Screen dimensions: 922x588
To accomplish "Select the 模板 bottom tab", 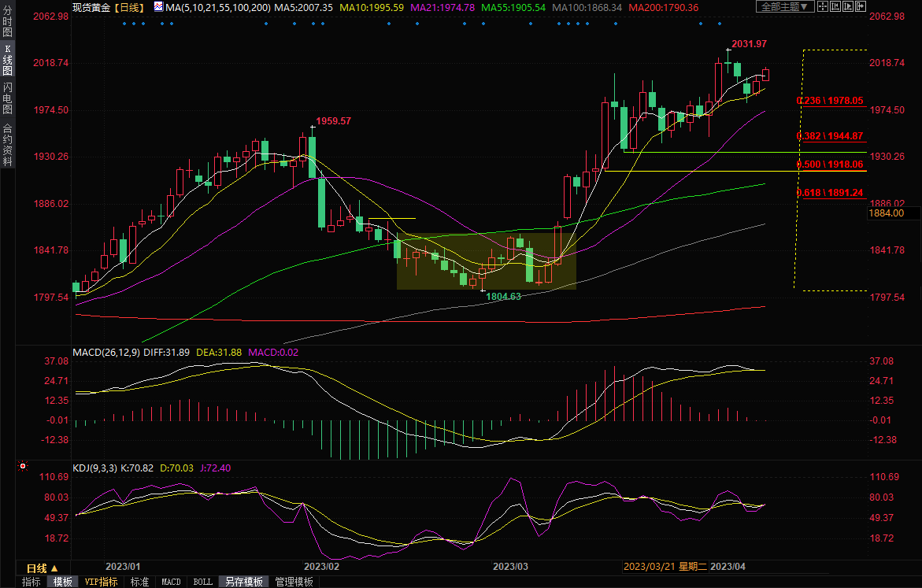I will (x=62, y=582).
